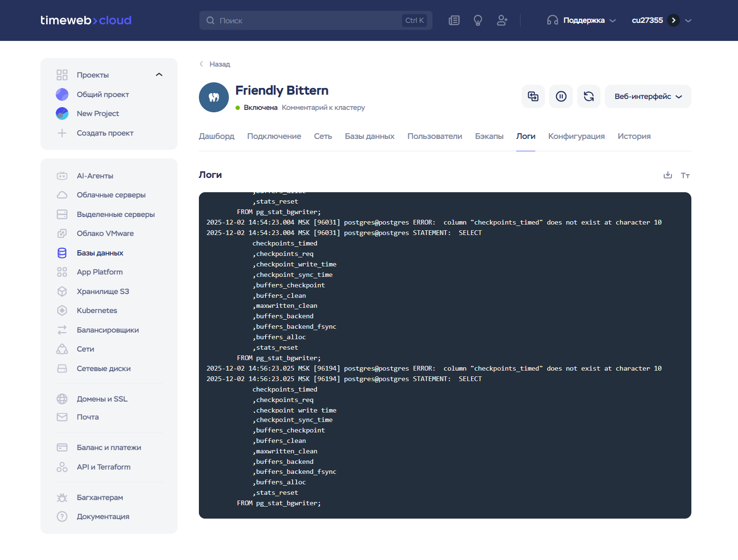
Task: Switch to the Конфигурация tab
Action: 576,136
